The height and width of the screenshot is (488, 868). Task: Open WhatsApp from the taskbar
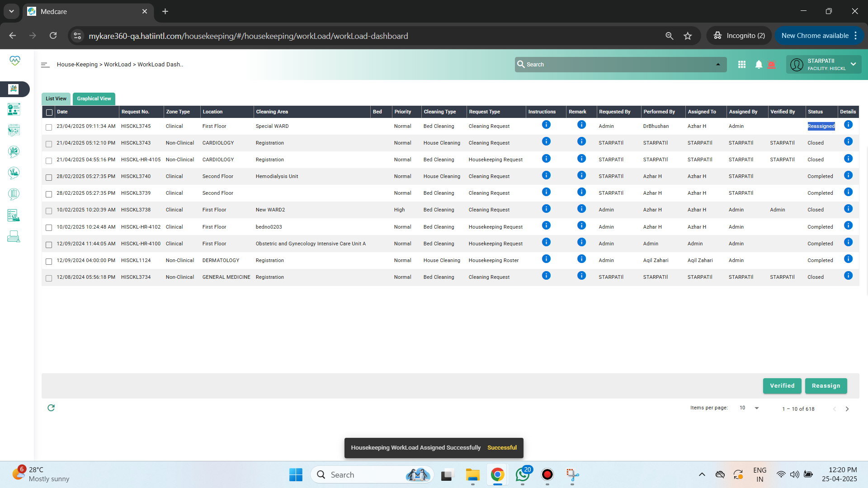point(523,474)
